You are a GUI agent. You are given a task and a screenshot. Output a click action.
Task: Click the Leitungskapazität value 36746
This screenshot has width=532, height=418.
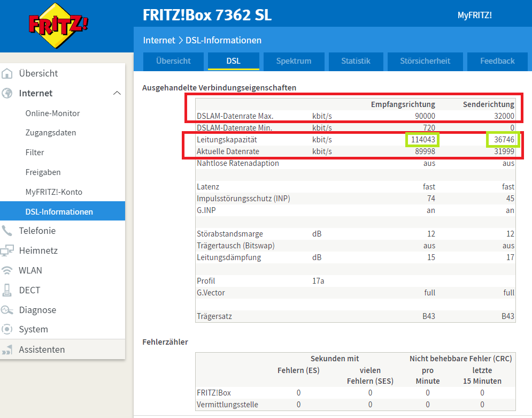coord(504,140)
